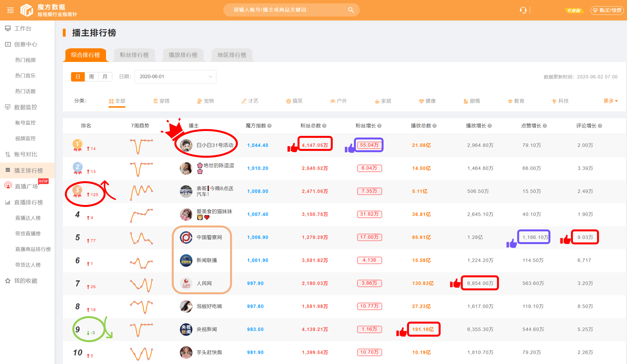Select the 日 period toggle
The image size is (627, 364).
click(78, 77)
